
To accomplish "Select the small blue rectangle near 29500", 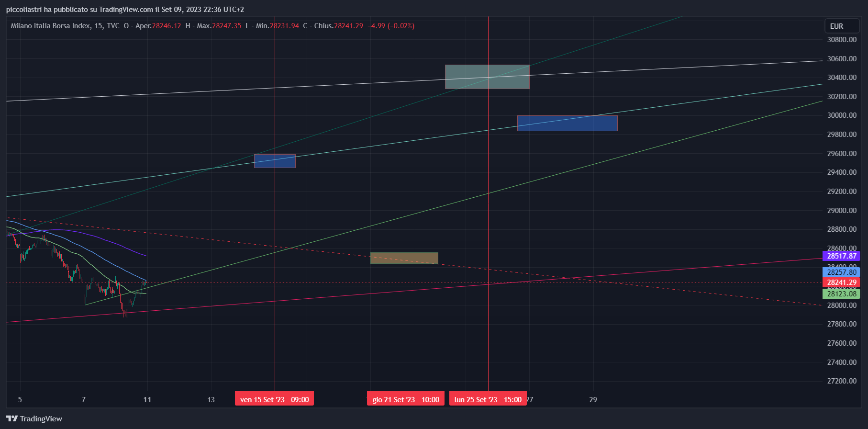I will click(275, 161).
